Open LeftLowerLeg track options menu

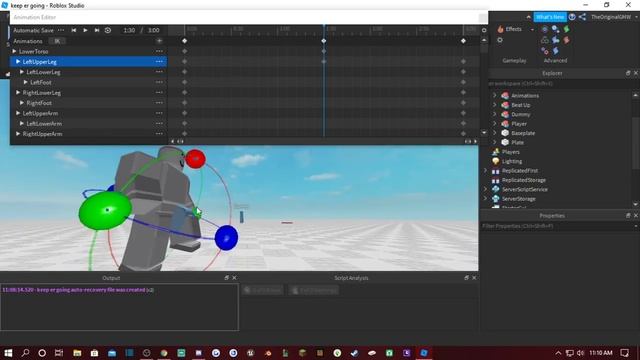pos(159,72)
